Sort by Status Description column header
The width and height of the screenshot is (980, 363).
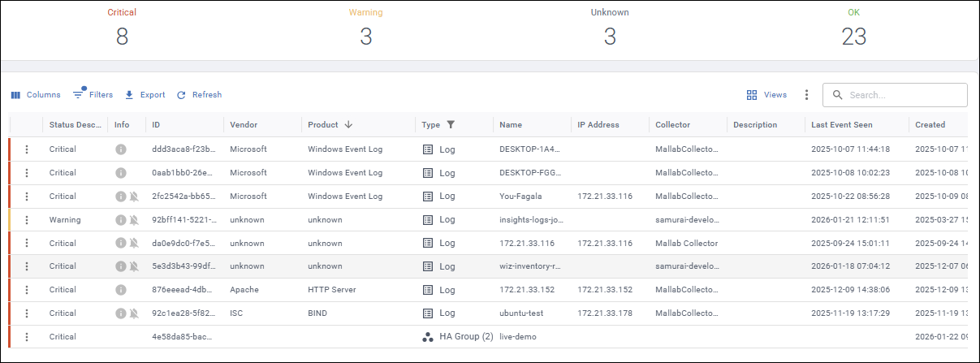coord(76,125)
